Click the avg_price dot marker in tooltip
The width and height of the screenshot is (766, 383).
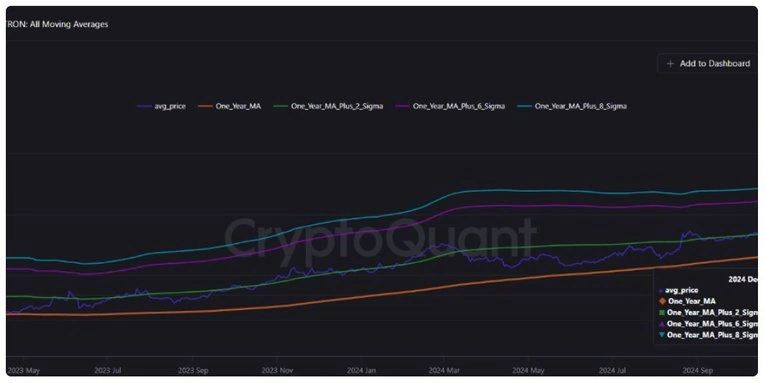[x=661, y=291]
